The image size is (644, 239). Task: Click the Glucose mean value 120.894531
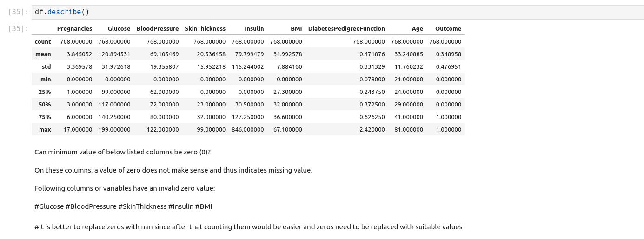(x=114, y=54)
